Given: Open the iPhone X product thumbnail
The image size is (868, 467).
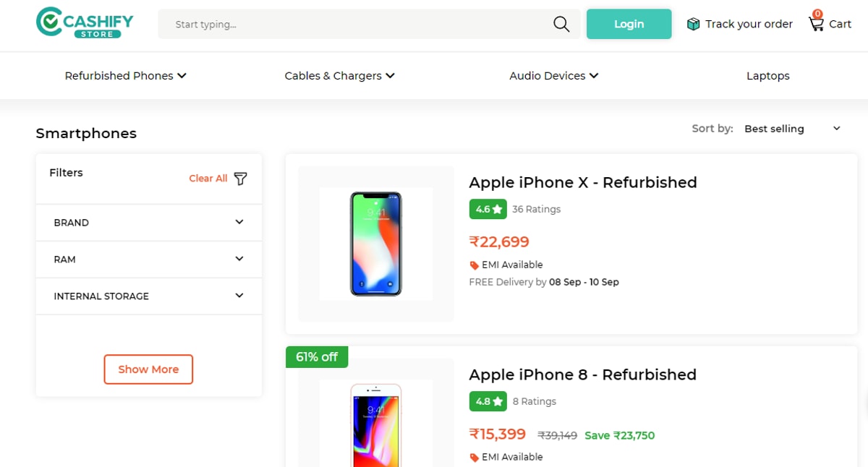Looking at the screenshot, I should [x=375, y=244].
